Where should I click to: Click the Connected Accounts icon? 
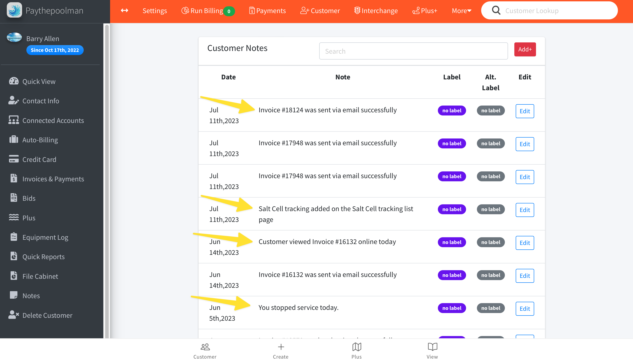[14, 120]
